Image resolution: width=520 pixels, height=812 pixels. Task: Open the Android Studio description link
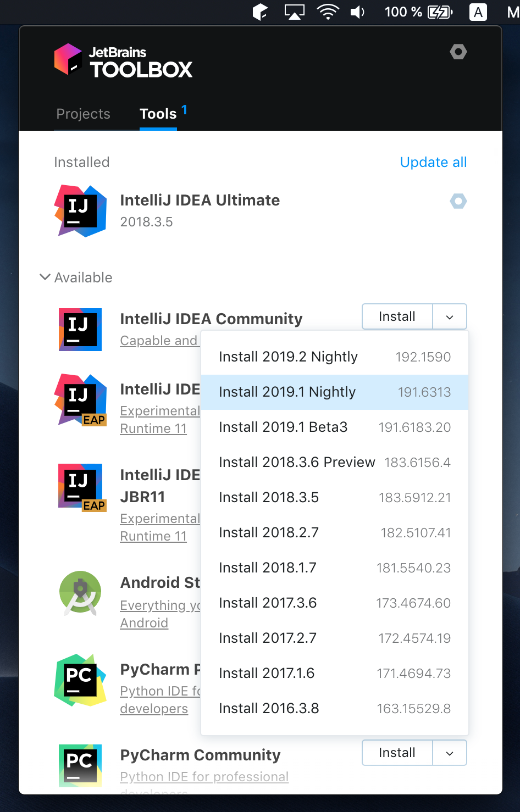[x=160, y=614]
